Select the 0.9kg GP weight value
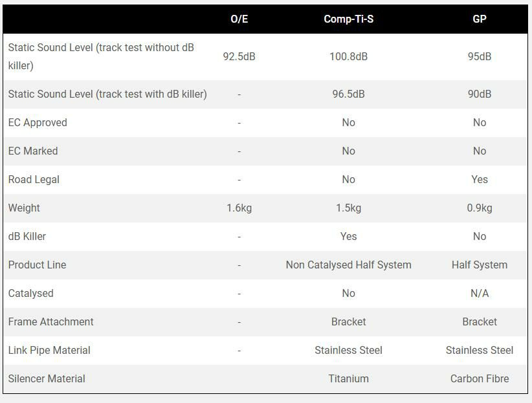Viewport: 532px width, 403px height. pyautogui.click(x=479, y=208)
